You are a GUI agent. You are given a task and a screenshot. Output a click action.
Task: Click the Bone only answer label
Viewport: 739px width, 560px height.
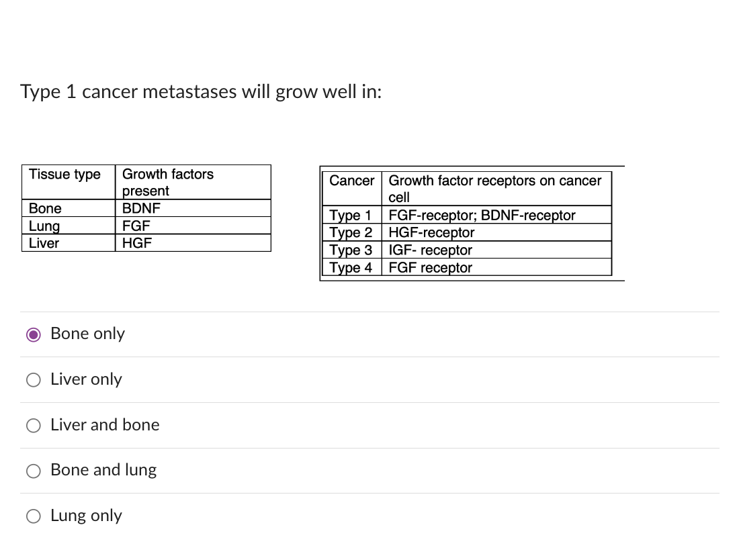[87, 334]
